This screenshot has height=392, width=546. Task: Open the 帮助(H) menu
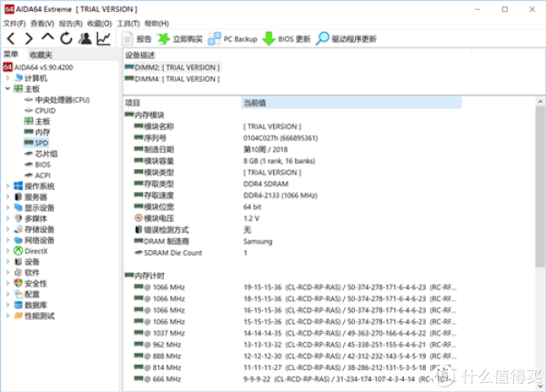[x=157, y=24]
